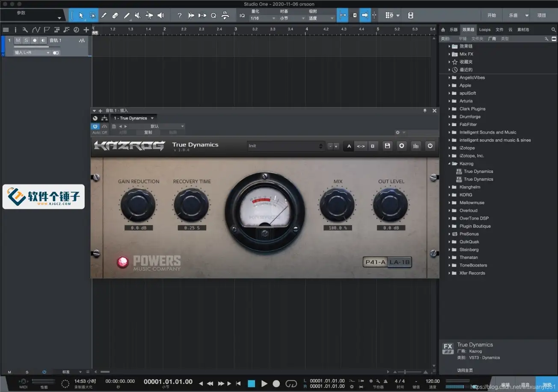Return to zero in the transport

238,383
